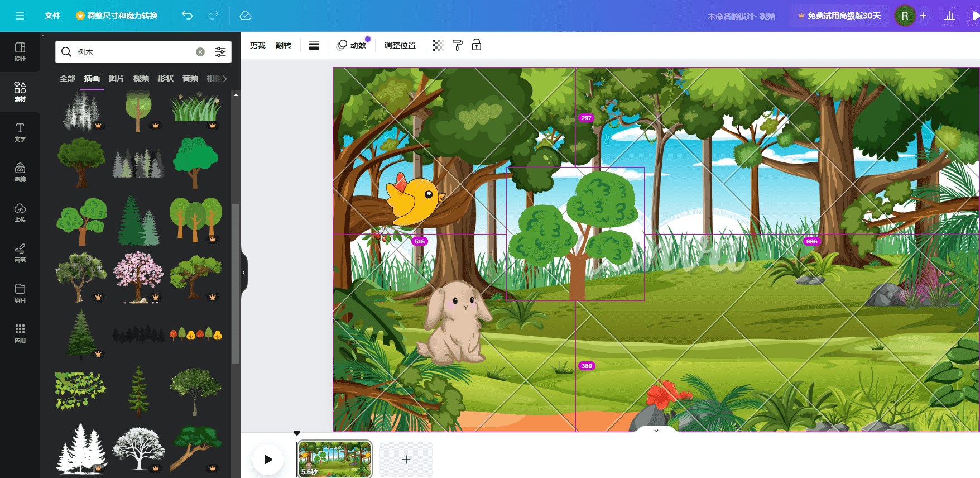Play the video timeline

[x=268, y=460]
